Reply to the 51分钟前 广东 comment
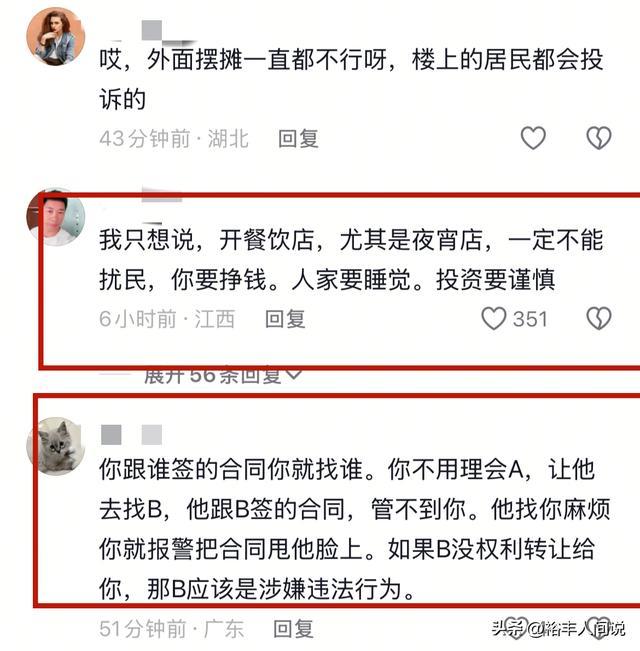 [293, 629]
